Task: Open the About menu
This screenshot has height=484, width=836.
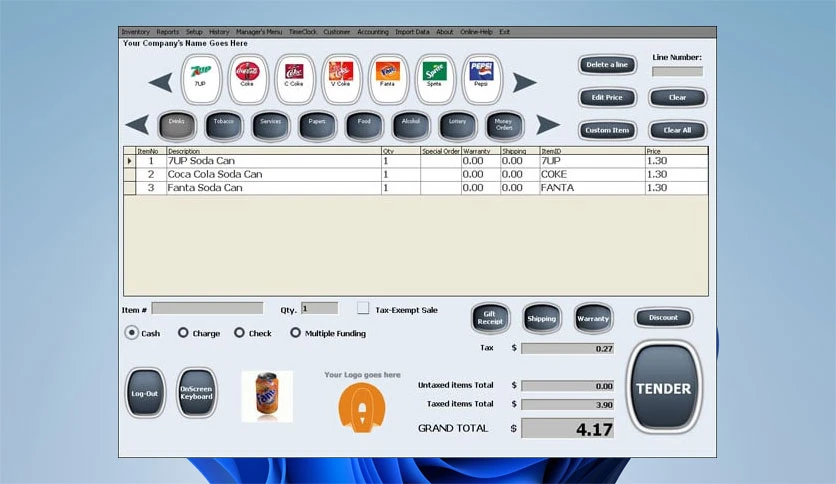Action: pos(445,32)
